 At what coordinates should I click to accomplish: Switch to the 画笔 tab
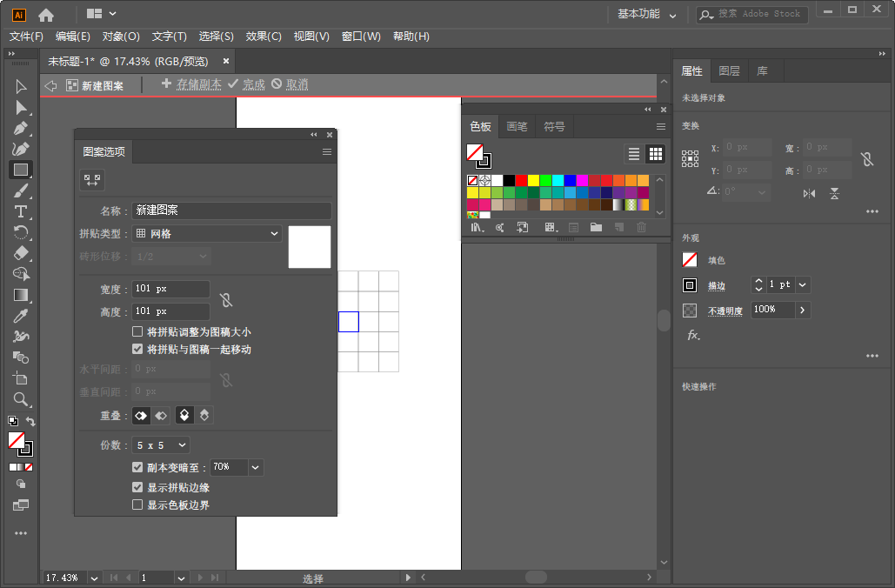tap(517, 126)
